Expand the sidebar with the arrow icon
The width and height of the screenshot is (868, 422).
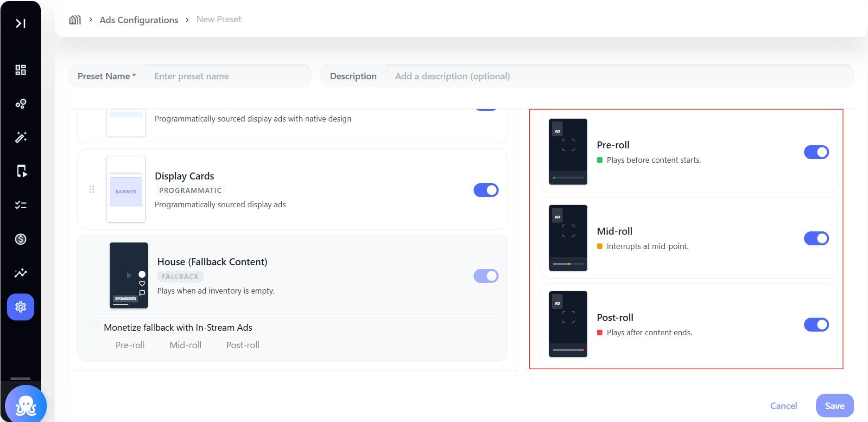pyautogui.click(x=20, y=23)
